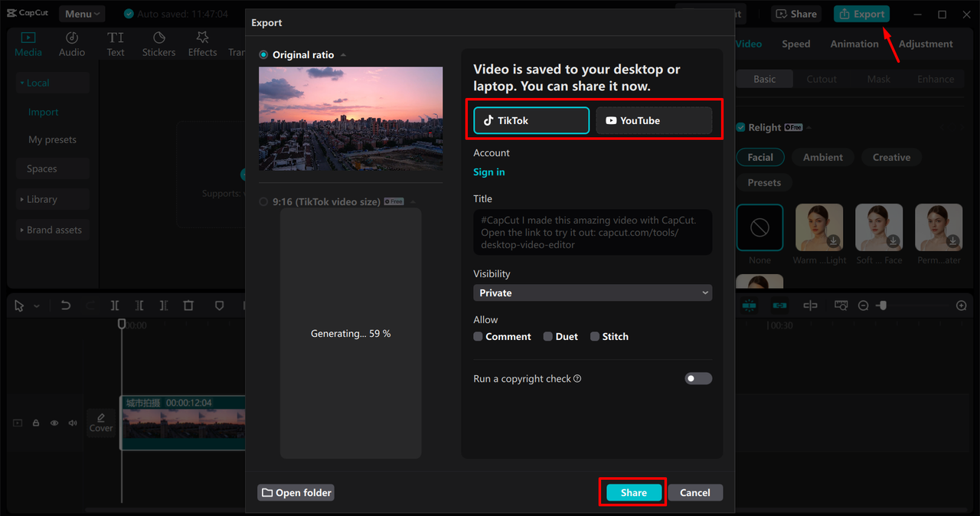Select the timeline pointer tool
Viewport: 980px width, 516px height.
point(20,305)
